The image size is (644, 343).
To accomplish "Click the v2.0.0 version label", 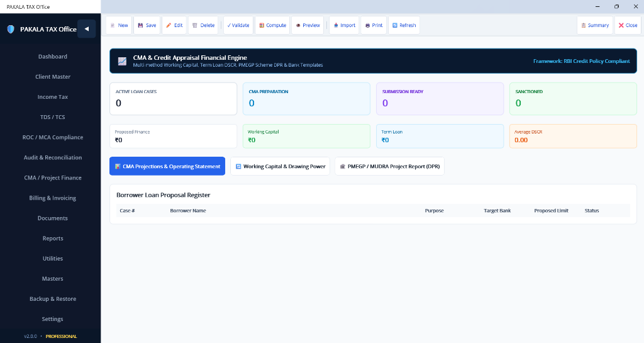I will 30,336.
